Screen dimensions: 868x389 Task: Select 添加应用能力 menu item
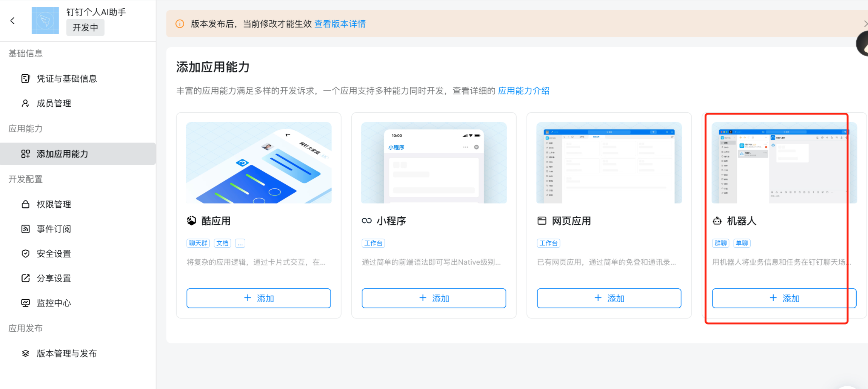pos(78,154)
